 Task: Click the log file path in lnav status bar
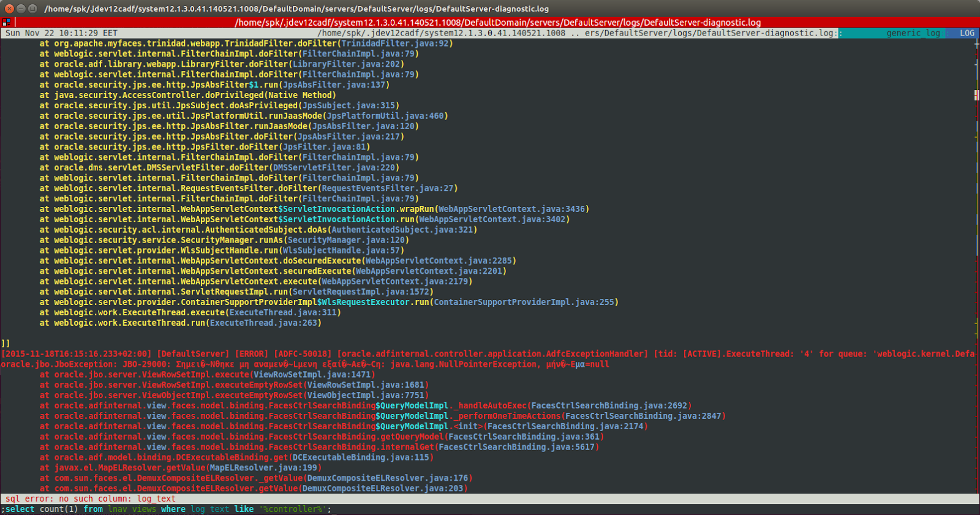pos(576,33)
